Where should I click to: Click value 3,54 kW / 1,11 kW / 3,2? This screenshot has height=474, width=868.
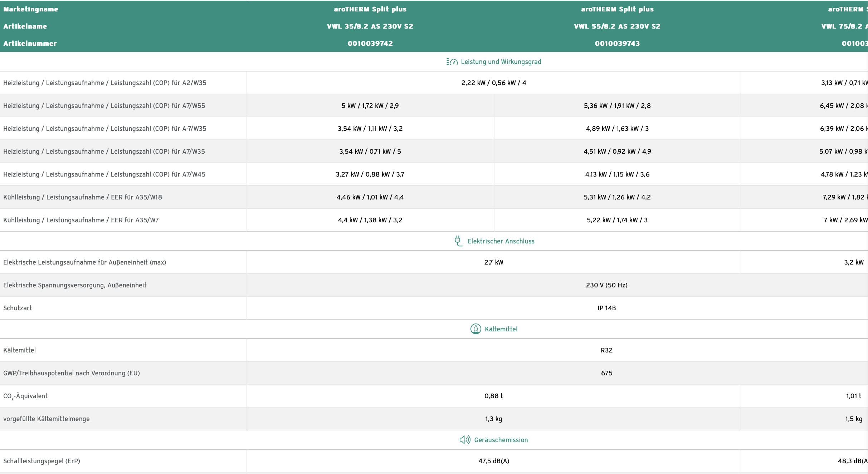pos(370,129)
